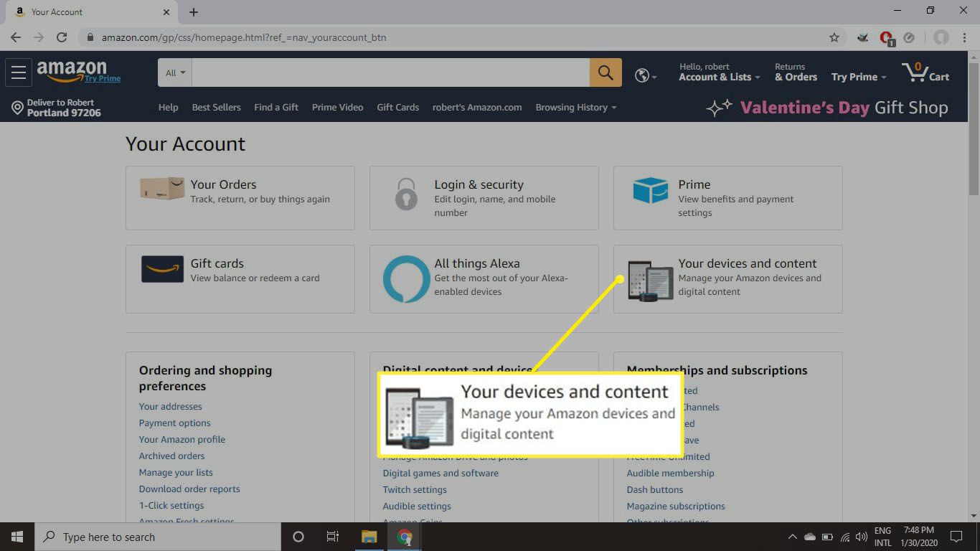Click the Chrome address bar
The height and width of the screenshot is (551, 980).
459,37
